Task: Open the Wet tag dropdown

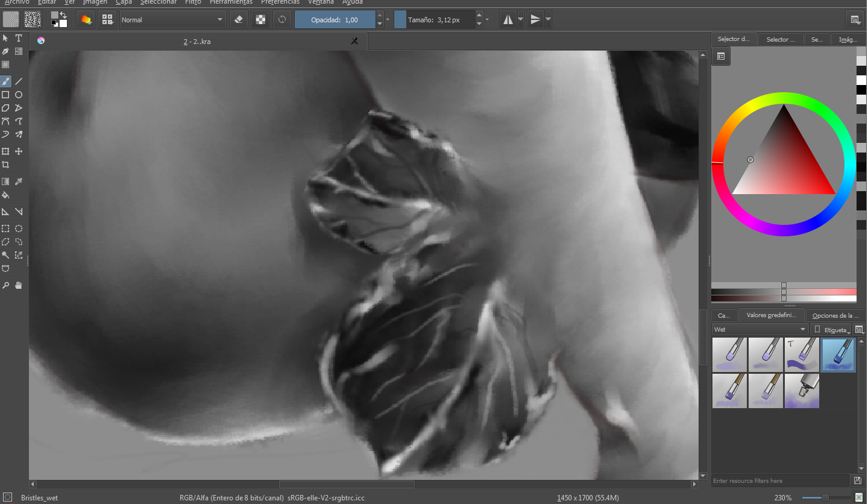Action: [x=760, y=330]
